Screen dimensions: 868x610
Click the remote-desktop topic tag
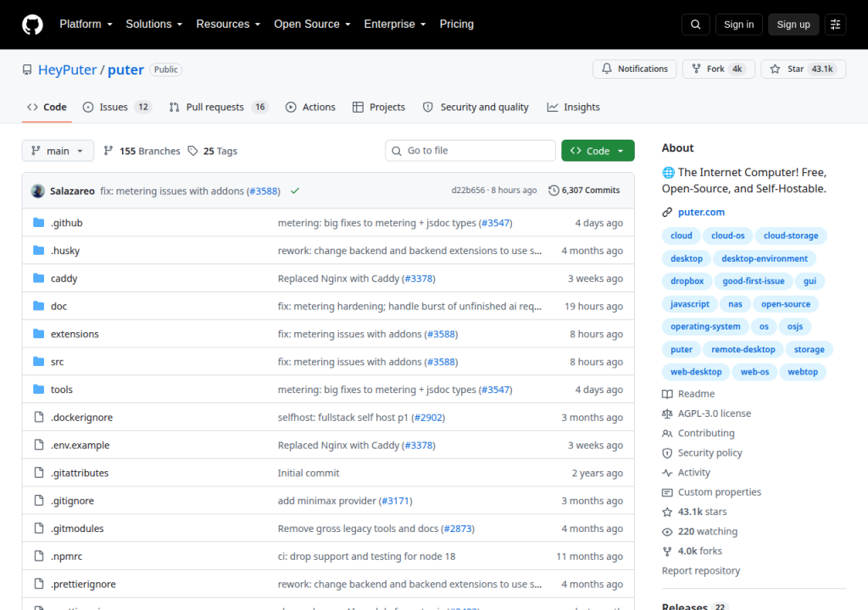point(743,350)
